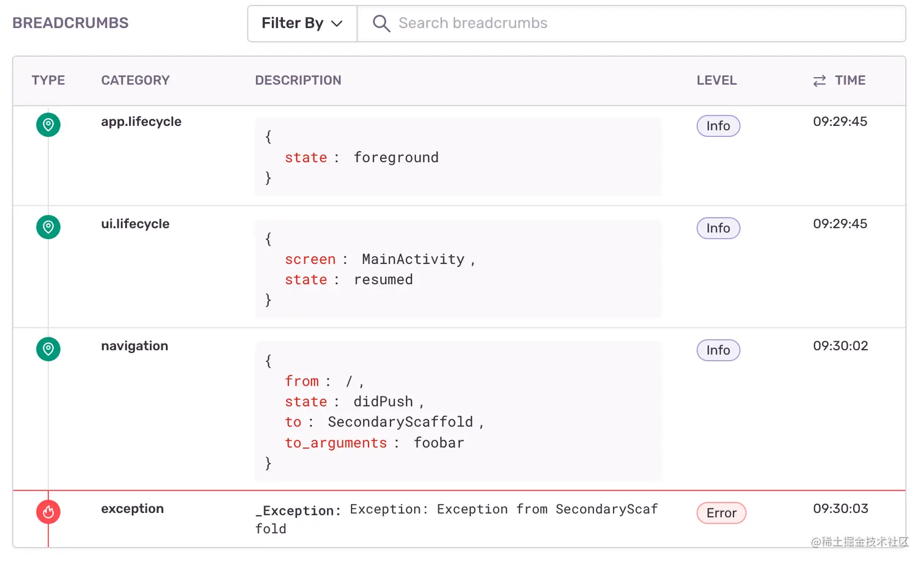
Task: Click the TIME column header
Action: [x=850, y=81]
